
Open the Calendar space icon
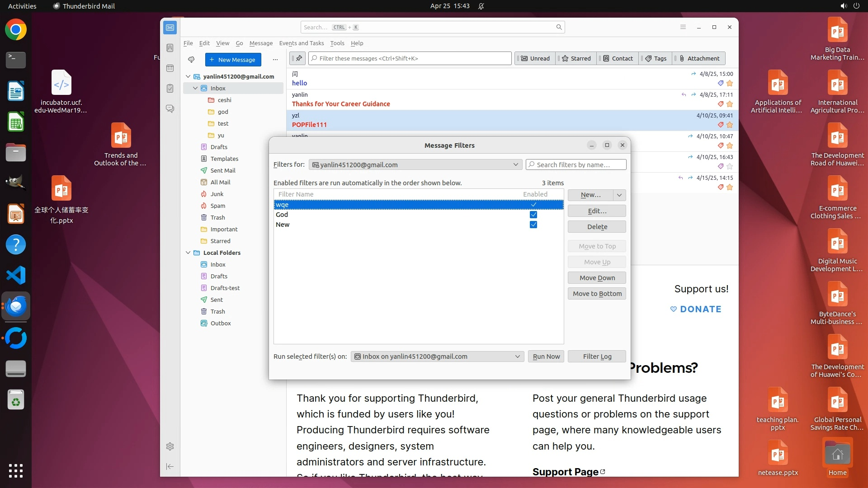(170, 68)
